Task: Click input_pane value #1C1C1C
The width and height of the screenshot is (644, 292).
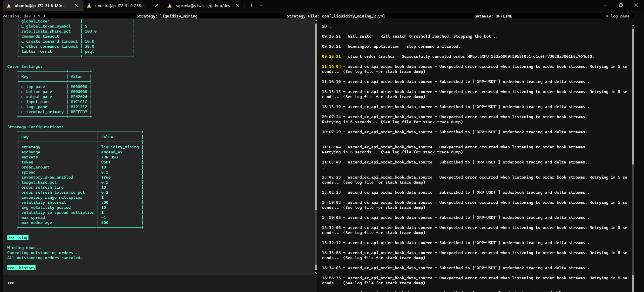Action: pyautogui.click(x=79, y=102)
